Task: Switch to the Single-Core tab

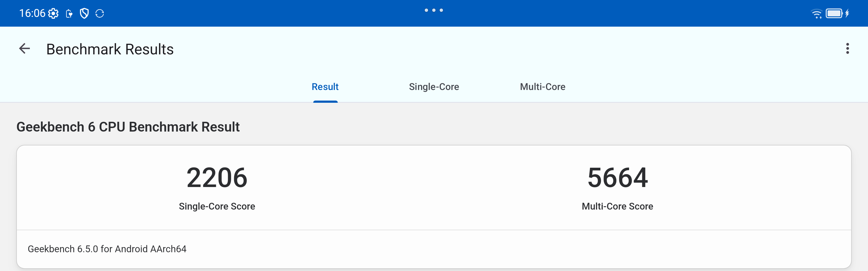Action: point(434,87)
